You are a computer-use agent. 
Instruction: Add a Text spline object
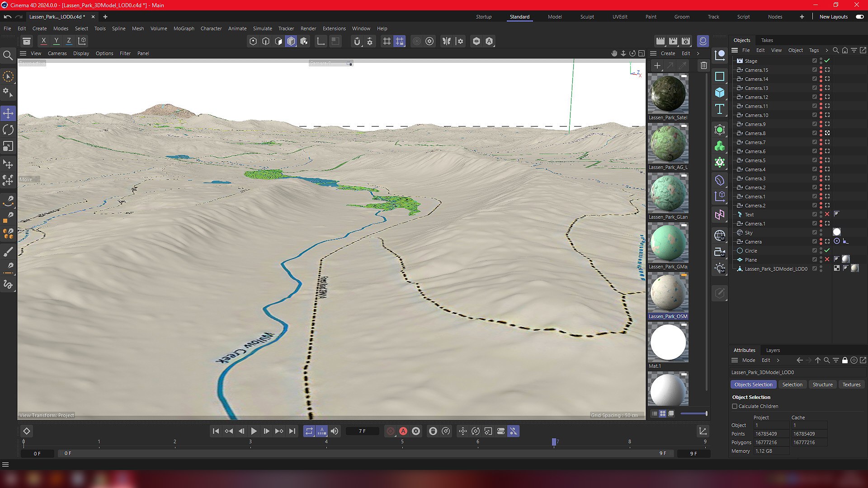click(x=720, y=109)
